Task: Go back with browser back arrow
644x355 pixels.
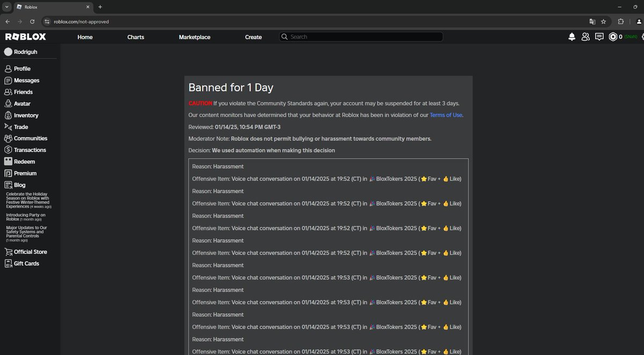Action: pos(7,21)
